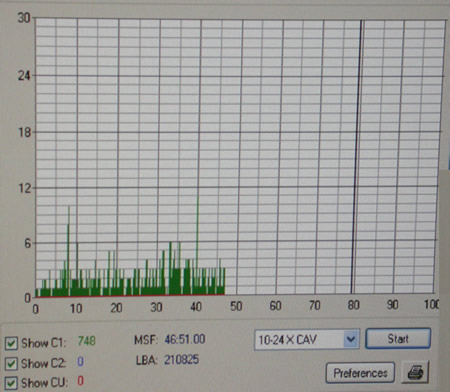Click the green spike near 8 minutes

(69, 250)
